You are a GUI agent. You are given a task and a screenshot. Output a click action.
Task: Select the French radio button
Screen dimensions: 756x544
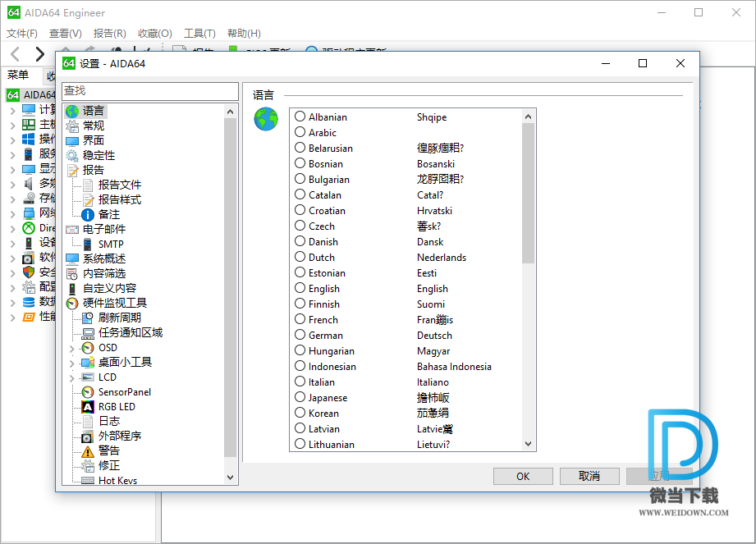[x=300, y=319]
